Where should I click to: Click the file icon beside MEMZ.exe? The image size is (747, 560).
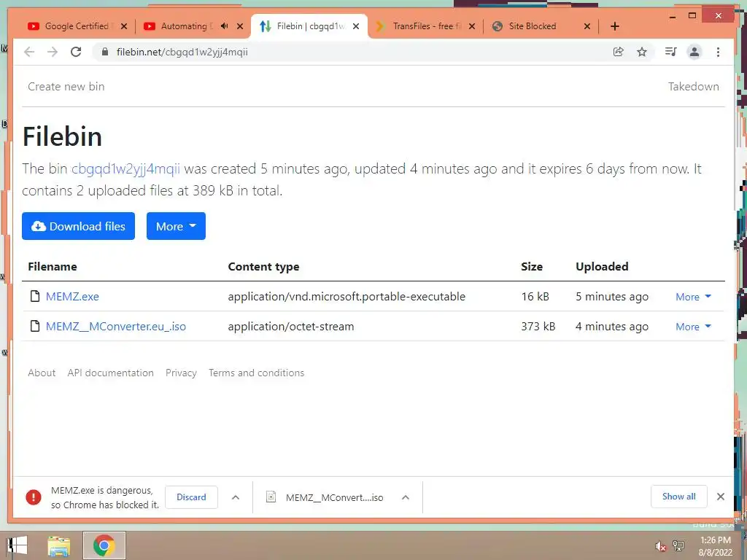(x=35, y=296)
